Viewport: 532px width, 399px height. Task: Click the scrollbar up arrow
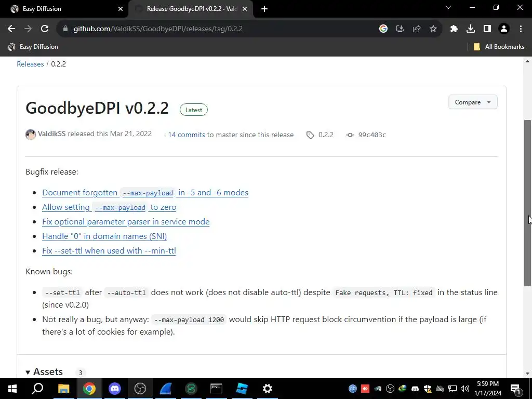point(528,61)
